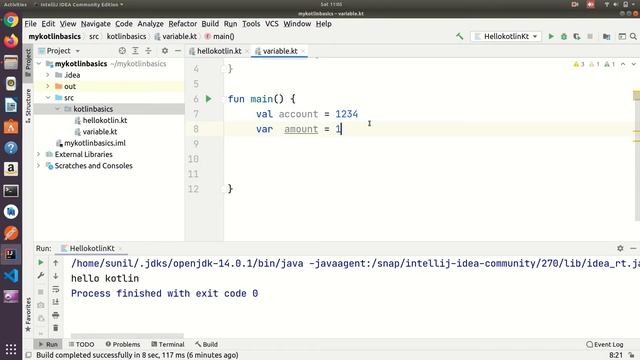Collapse the src folder

tap(48, 98)
